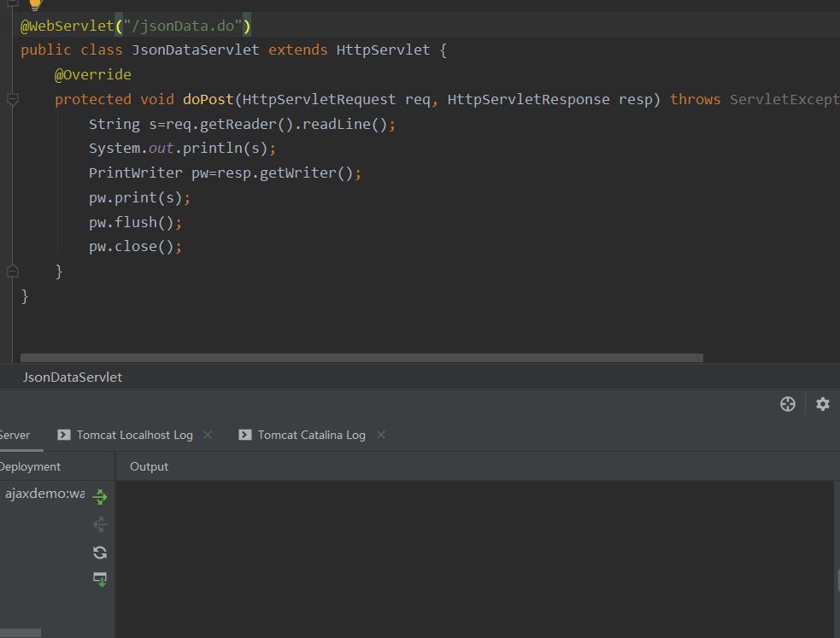Click the crosshair target icon in the panel header
Viewport: 840px width, 638px height.
click(788, 404)
